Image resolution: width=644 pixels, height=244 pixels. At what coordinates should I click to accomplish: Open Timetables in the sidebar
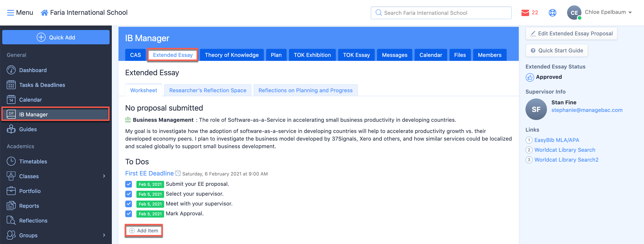click(x=33, y=161)
